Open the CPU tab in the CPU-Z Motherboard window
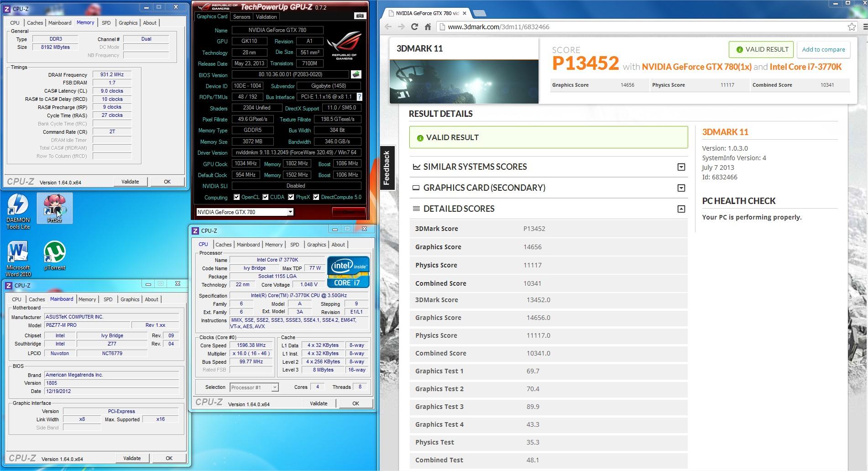868x471 pixels. point(16,299)
